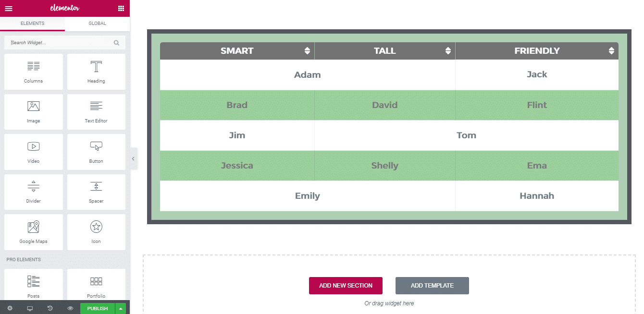Click the Add Template button
This screenshot has height=314, width=644.
[432, 286]
